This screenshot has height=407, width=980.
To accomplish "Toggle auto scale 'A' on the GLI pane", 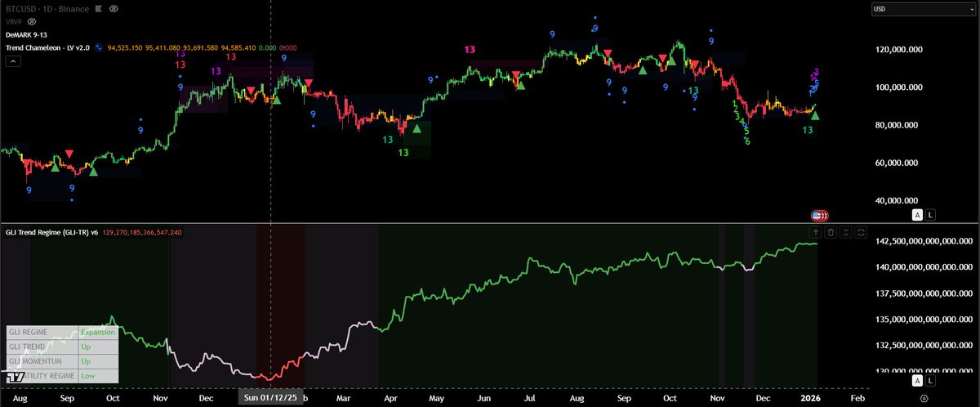I will pyautogui.click(x=917, y=381).
